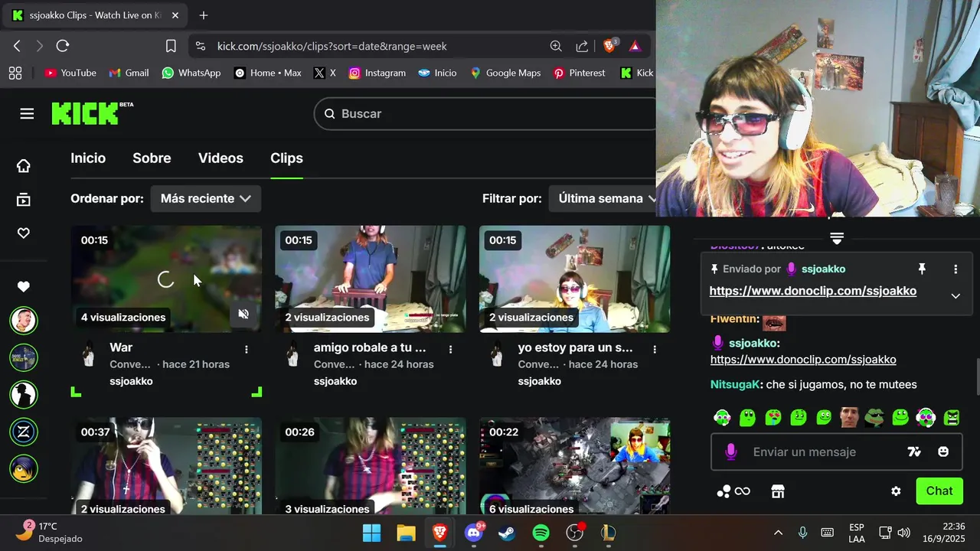Click the green Chat send button

[939, 491]
